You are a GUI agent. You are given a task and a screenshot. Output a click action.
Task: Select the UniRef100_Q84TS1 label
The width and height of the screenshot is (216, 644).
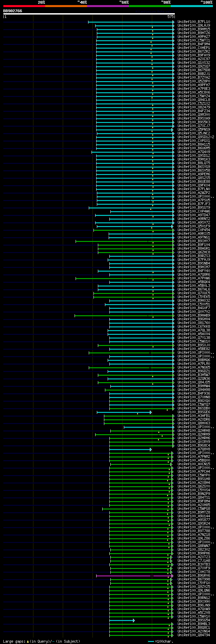194,498
